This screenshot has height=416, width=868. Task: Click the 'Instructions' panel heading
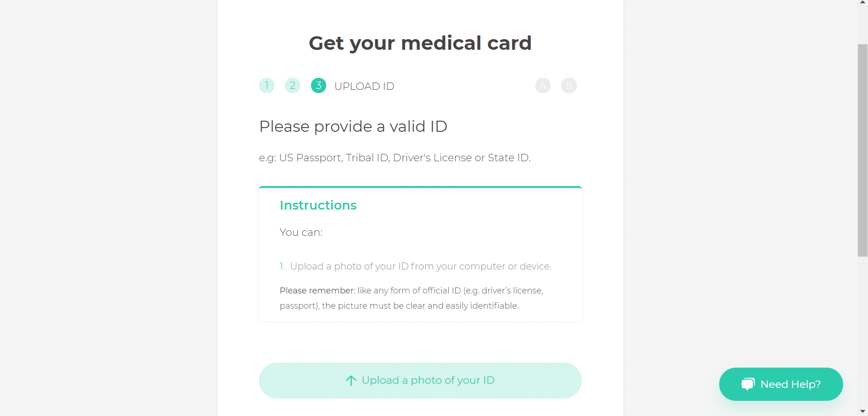tap(318, 205)
